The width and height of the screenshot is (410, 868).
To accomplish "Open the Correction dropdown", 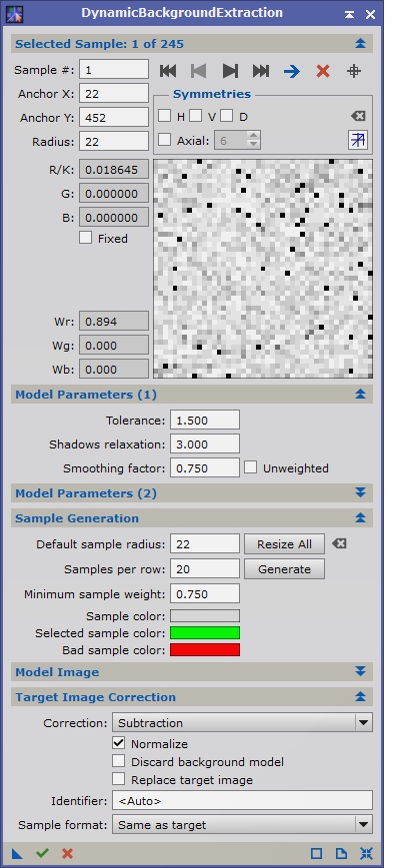I will pyautogui.click(x=242, y=722).
